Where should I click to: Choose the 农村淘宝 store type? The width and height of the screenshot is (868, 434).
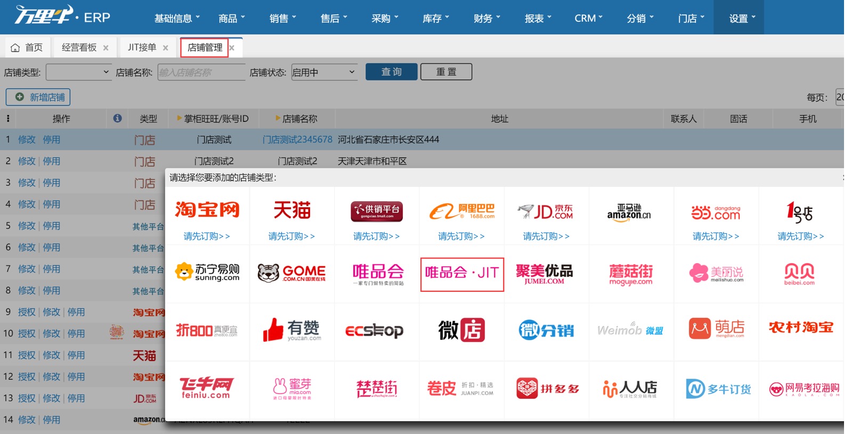tap(801, 327)
